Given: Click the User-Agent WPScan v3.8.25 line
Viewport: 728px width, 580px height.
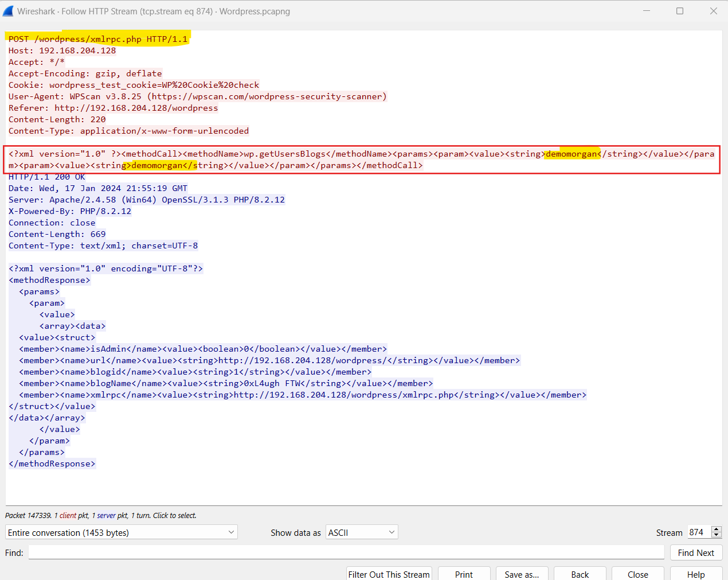Looking at the screenshot, I should pyautogui.click(x=198, y=96).
